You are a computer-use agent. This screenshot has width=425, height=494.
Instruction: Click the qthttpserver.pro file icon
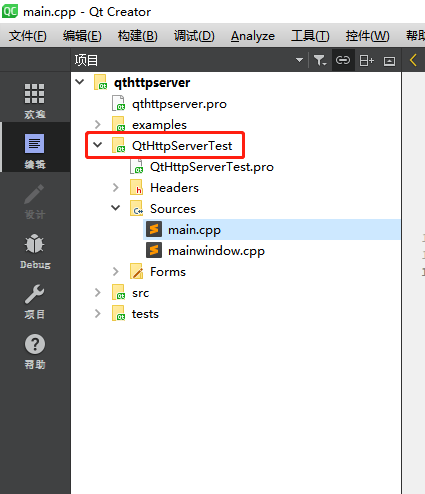tap(118, 103)
